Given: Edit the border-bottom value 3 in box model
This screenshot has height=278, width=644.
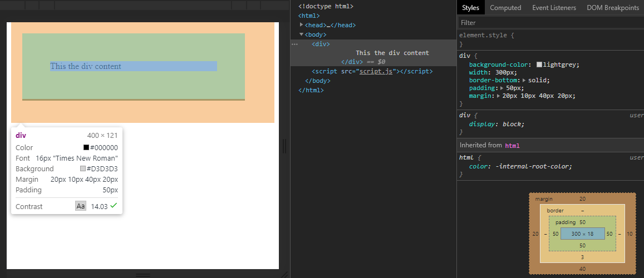Looking at the screenshot, I should point(582,257).
